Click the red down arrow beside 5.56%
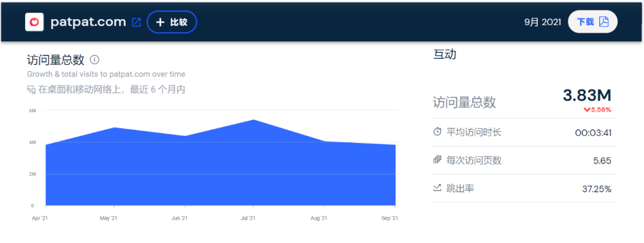 (x=587, y=110)
